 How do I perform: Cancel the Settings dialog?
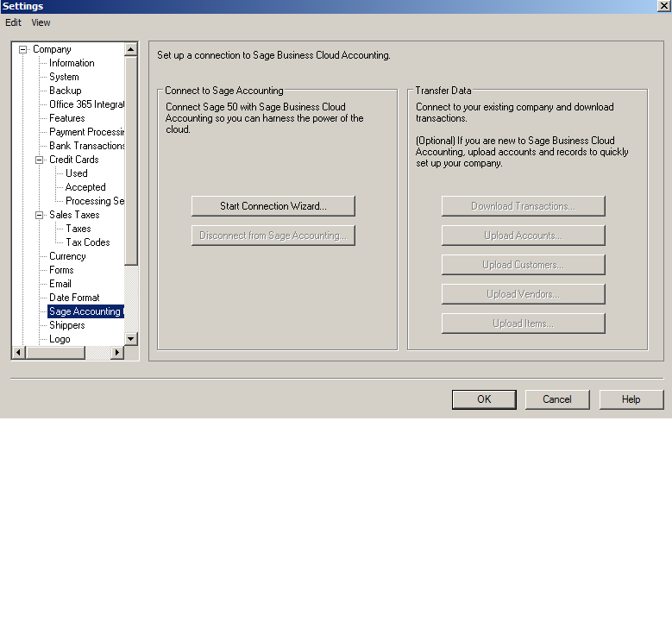(x=557, y=399)
